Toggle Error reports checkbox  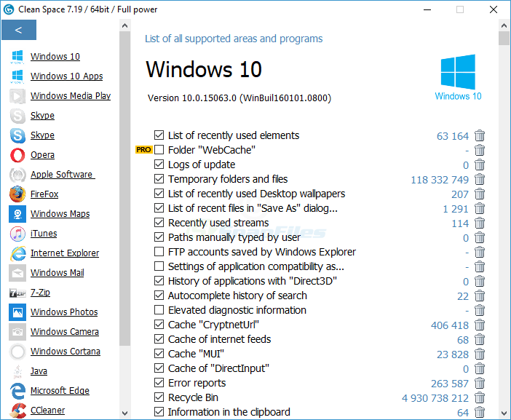coord(159,383)
